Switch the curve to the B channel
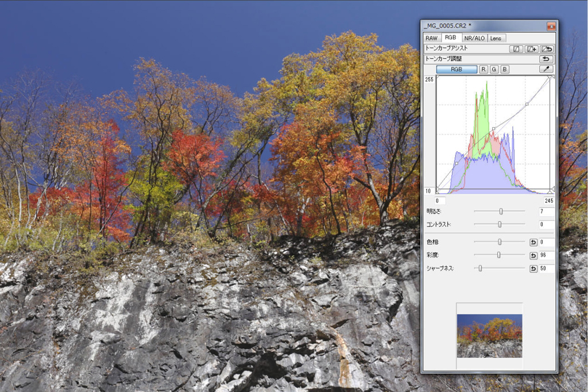The image size is (588, 392). [x=505, y=69]
